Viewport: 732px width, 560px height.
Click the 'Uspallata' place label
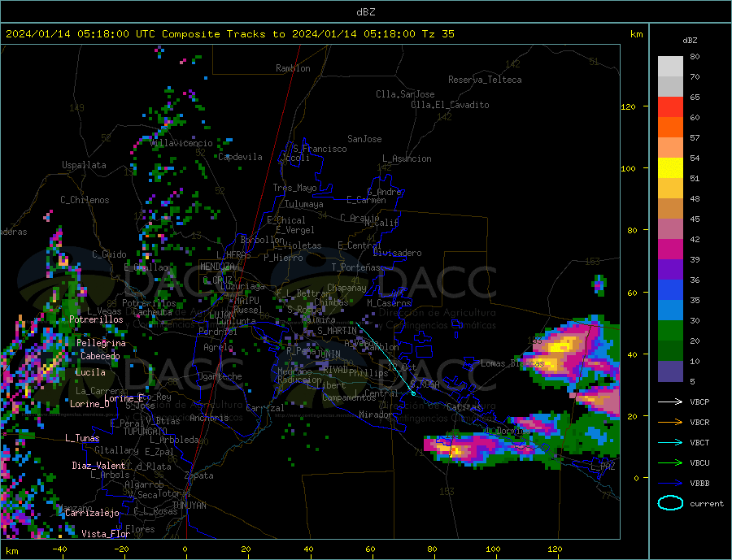(x=84, y=165)
